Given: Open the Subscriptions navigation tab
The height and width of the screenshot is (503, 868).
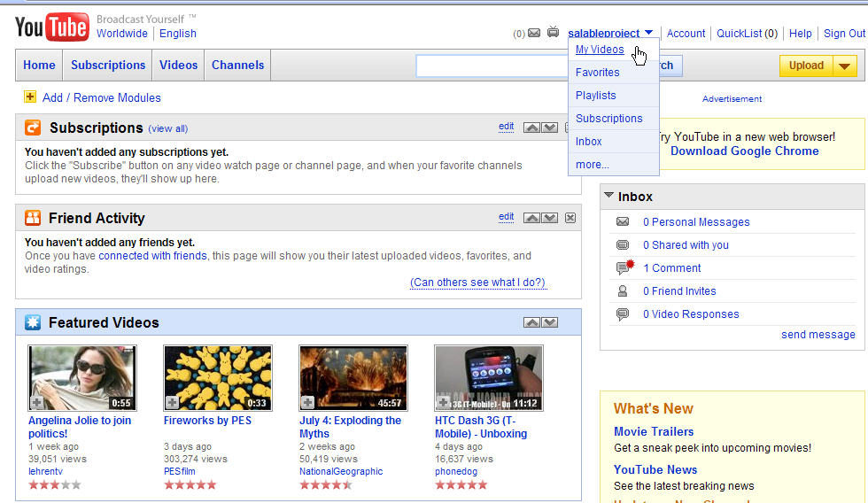Looking at the screenshot, I should (108, 65).
